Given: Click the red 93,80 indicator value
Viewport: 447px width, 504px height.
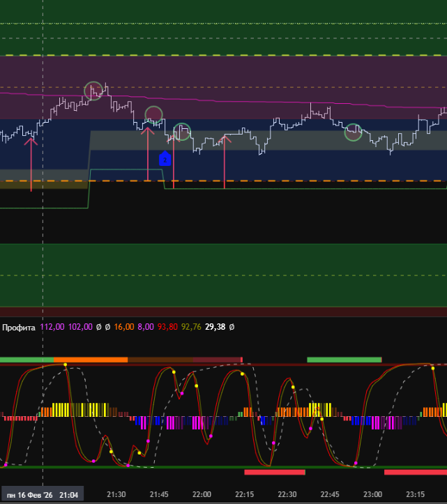Looking at the screenshot, I should tap(168, 326).
